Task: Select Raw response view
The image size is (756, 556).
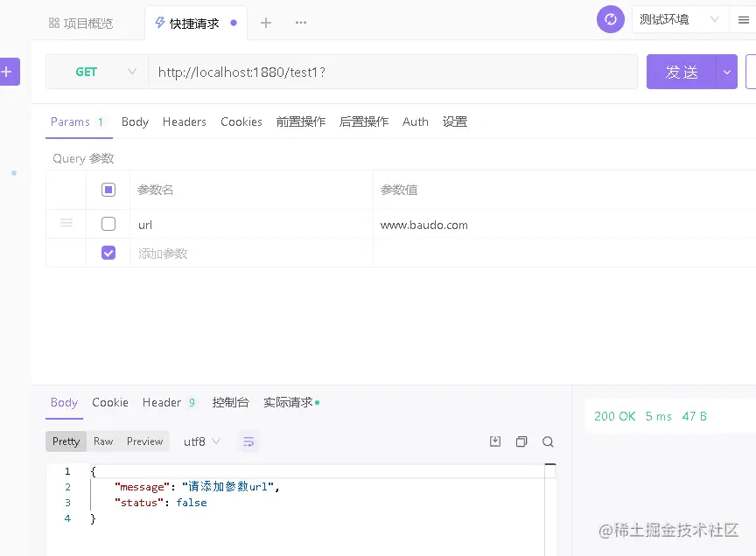Action: [x=103, y=441]
